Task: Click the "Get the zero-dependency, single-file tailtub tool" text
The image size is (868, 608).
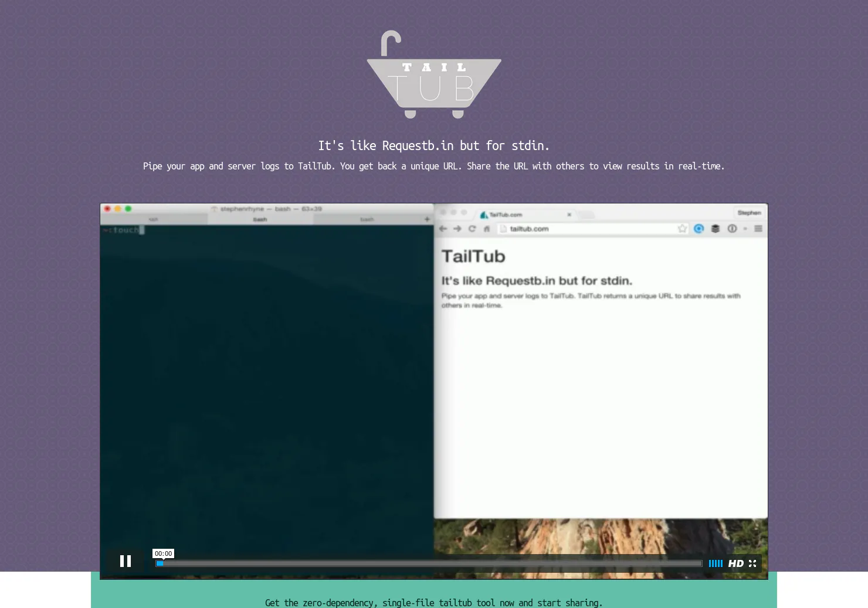Action: 434,603
